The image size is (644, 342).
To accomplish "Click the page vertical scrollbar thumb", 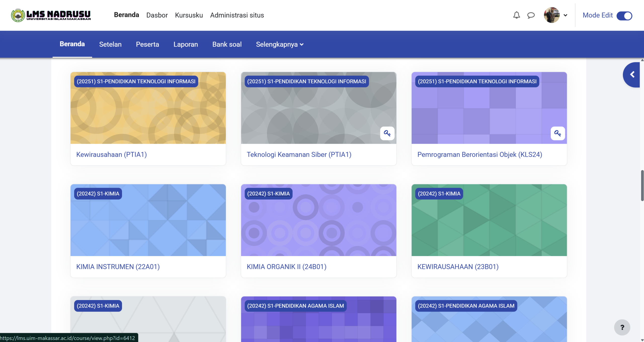I will (x=642, y=185).
